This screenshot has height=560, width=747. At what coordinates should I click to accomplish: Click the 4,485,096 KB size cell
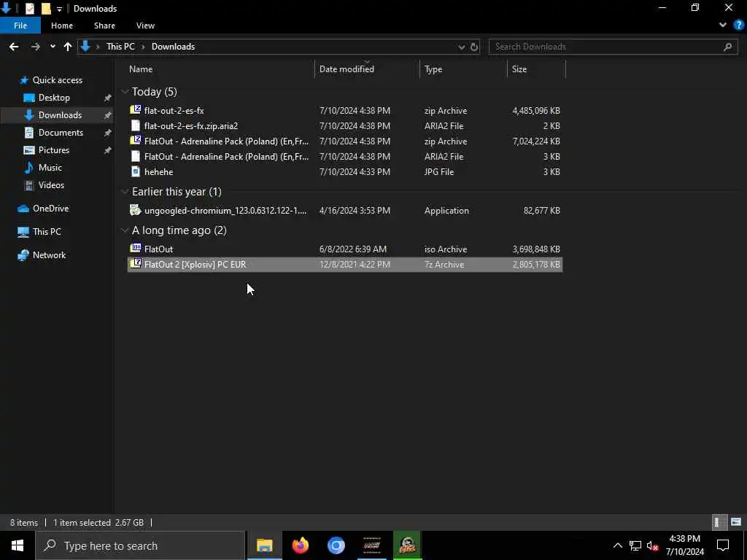(x=536, y=111)
